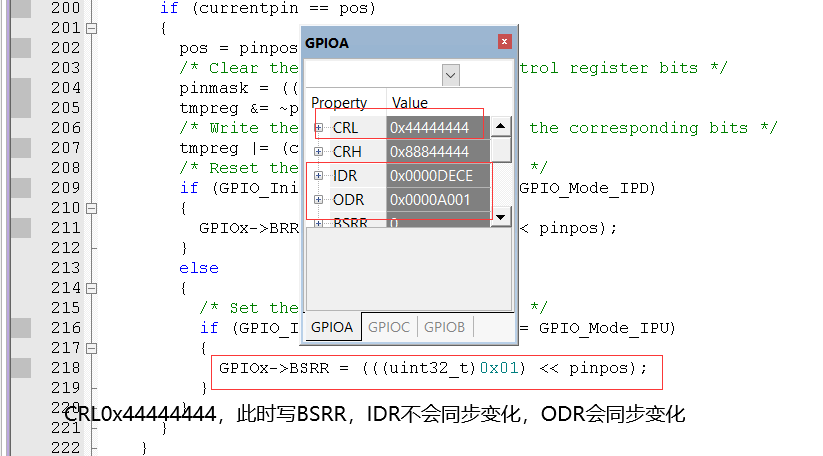Collapse the code fold at line 217
The width and height of the screenshot is (823, 456).
click(91, 348)
